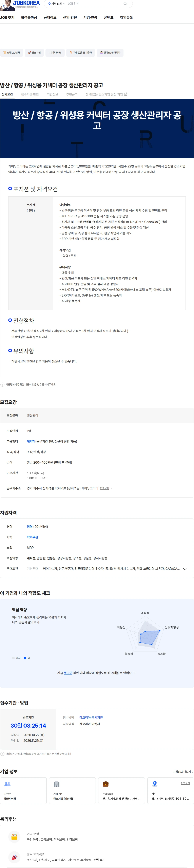194x868 pixels.
Task: Click the 강소기업 tag
Action: (34, 53)
